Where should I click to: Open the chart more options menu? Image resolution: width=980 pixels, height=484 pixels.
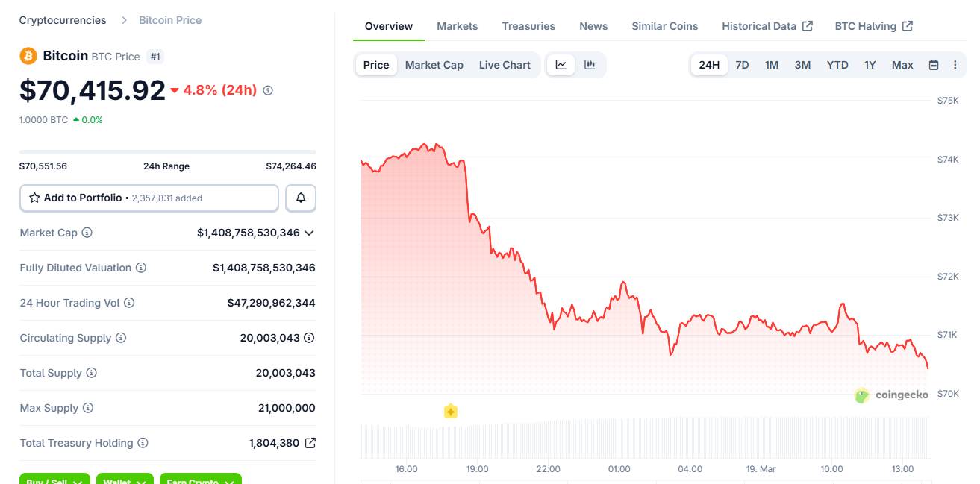click(955, 65)
